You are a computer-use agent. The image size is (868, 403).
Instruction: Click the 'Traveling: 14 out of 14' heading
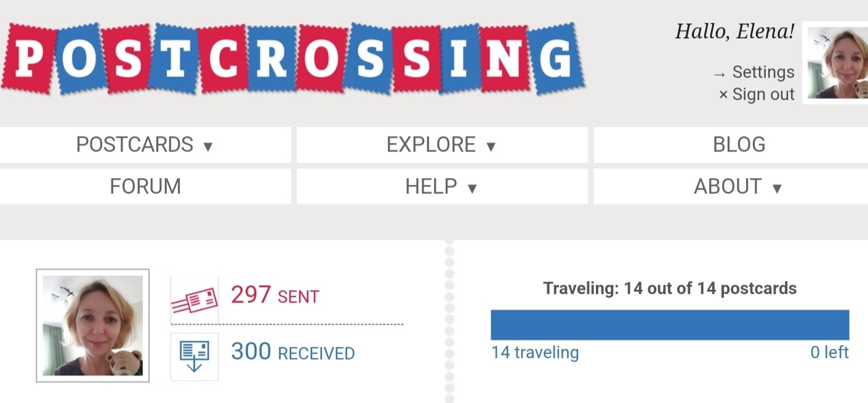pos(670,288)
